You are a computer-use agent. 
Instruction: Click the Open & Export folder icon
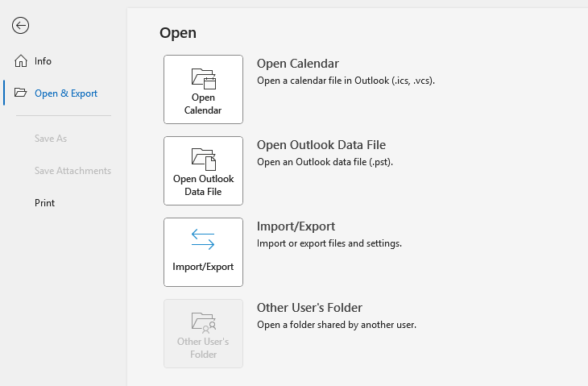pyautogui.click(x=21, y=93)
